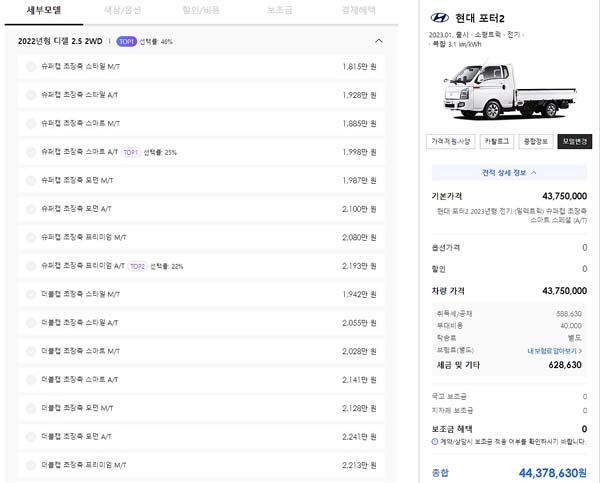This screenshot has height=483, width=600.
Task: Click the black 모델변경 button
Action: click(575, 142)
